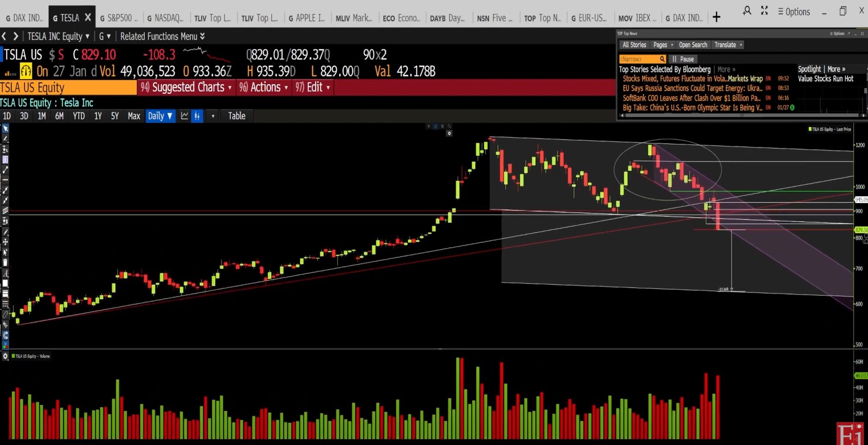Viewport: 868px width, 445px height.
Task: Switch to candlestick chart type icon
Action: click(197, 116)
